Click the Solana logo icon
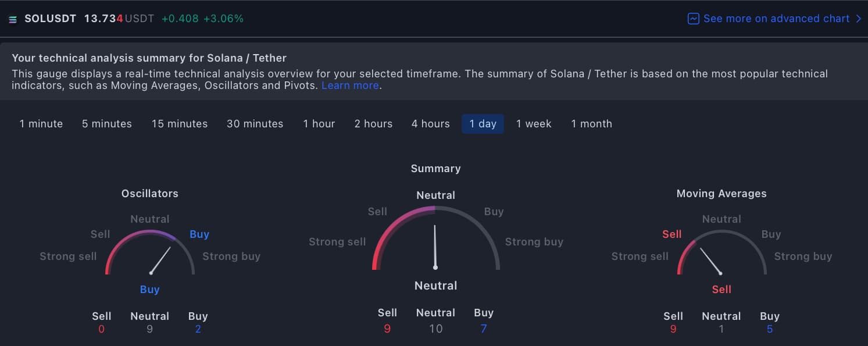This screenshot has height=346, width=868. coord(13,18)
